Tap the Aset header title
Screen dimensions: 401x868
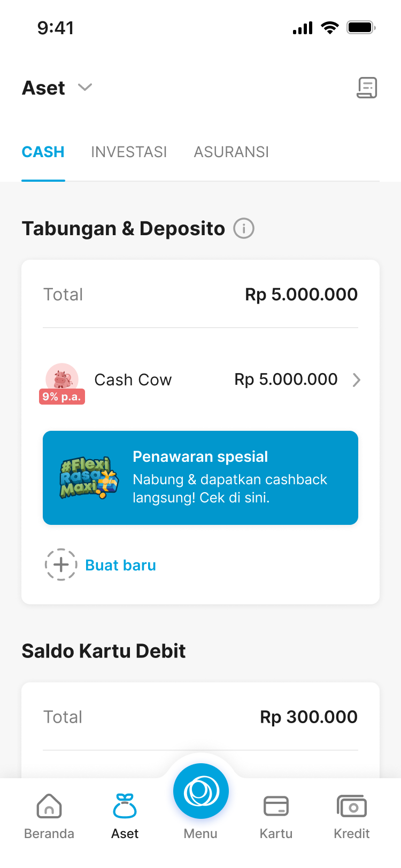coord(44,88)
